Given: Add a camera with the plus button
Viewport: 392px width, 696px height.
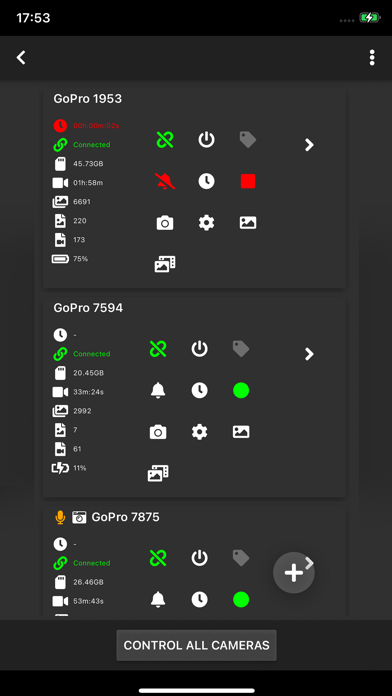Looking at the screenshot, I should pos(294,573).
